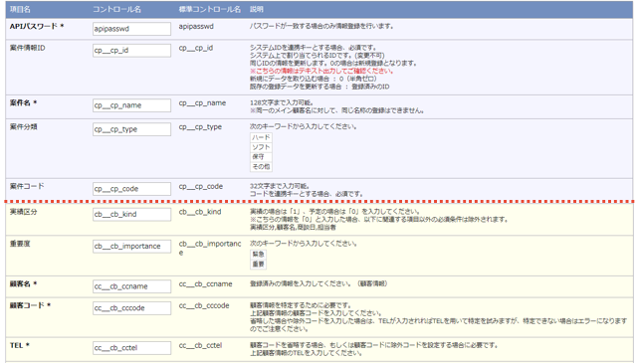Click the 顧客情報を特定するために必要です description
637x364 pixels.
click(301, 305)
